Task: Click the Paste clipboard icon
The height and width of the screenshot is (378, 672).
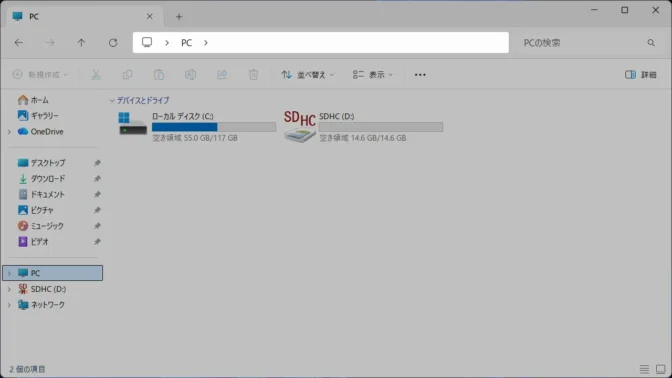Action: (x=159, y=75)
